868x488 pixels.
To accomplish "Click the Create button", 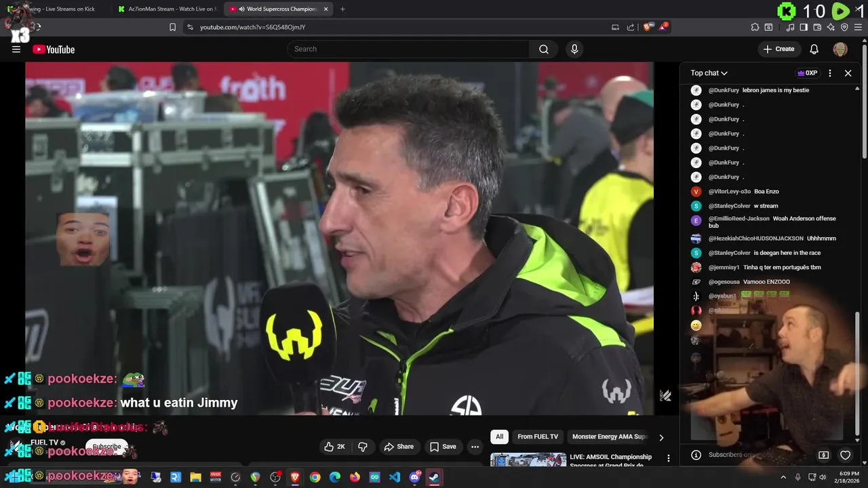I will coord(778,49).
